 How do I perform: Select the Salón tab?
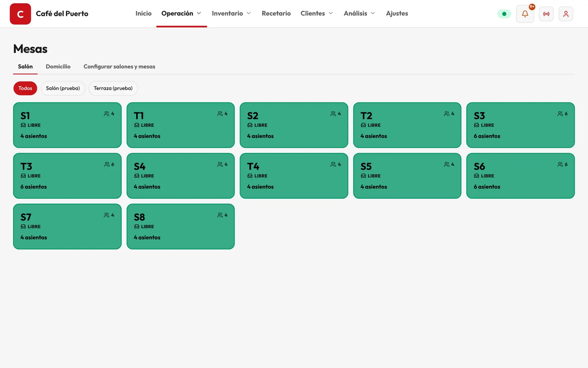pyautogui.click(x=25, y=67)
